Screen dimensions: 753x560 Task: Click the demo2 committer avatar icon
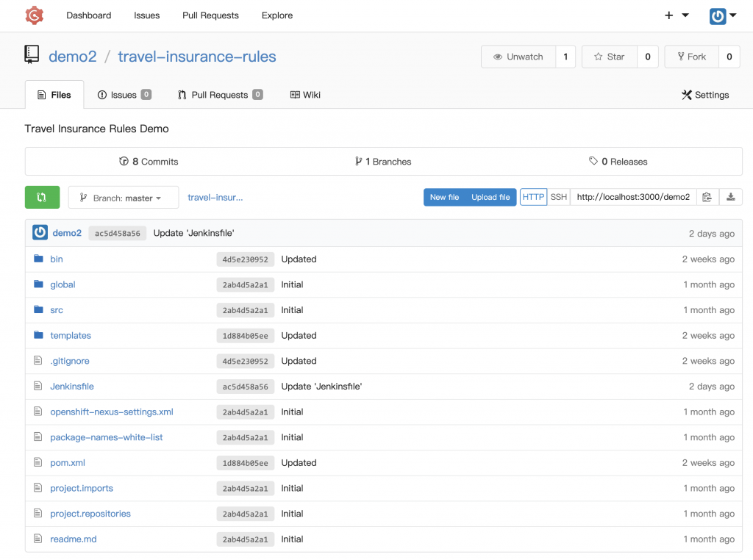40,233
